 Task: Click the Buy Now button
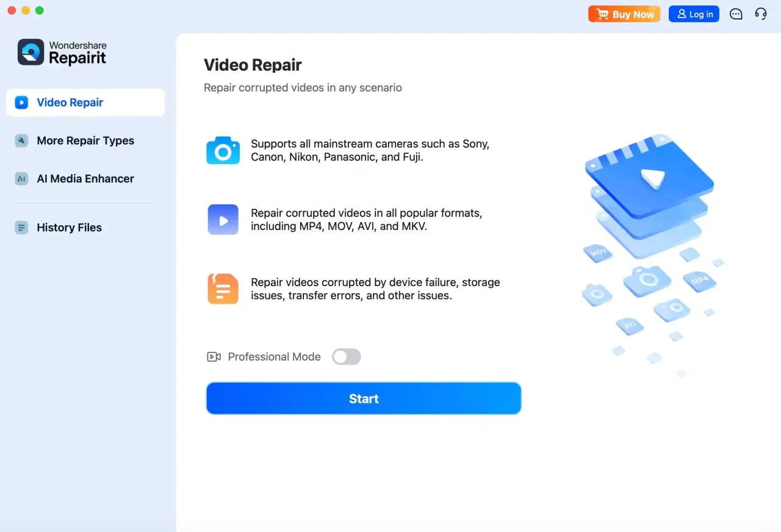coord(624,14)
